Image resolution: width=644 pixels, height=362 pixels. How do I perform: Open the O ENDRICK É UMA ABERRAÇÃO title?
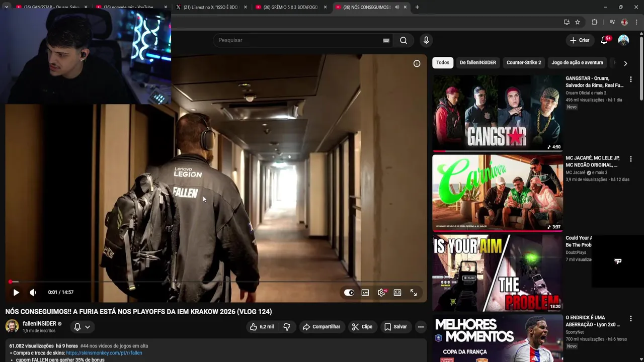593,321
